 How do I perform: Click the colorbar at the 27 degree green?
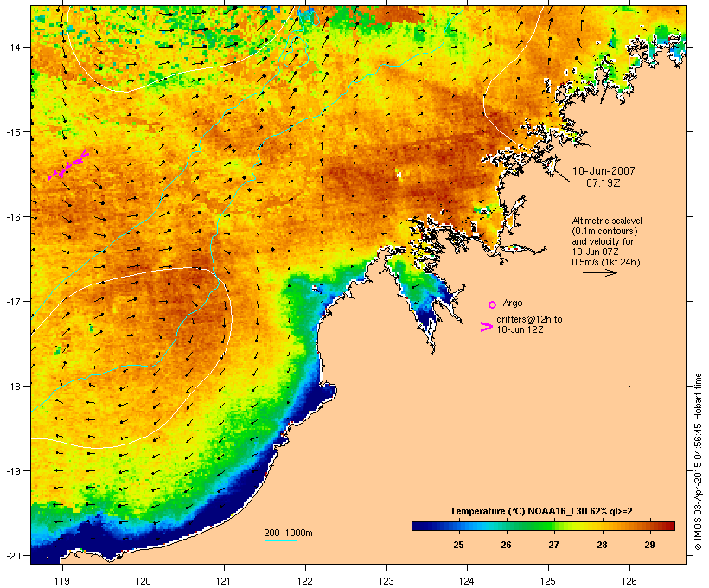554,526
